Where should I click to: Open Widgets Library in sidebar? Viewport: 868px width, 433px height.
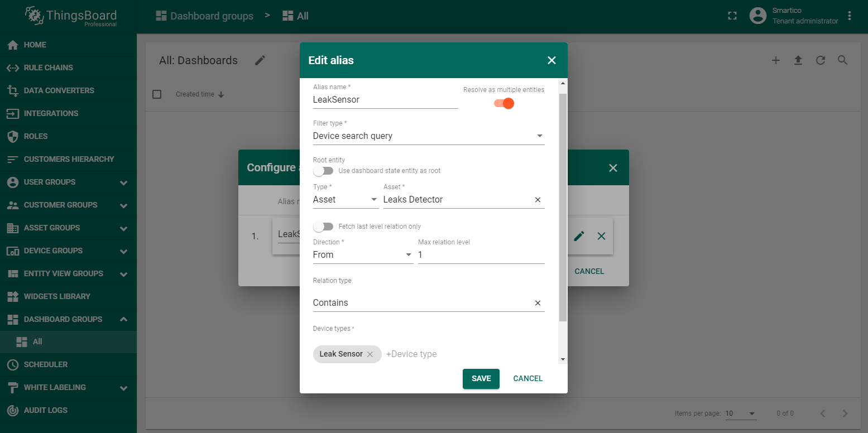point(57,296)
